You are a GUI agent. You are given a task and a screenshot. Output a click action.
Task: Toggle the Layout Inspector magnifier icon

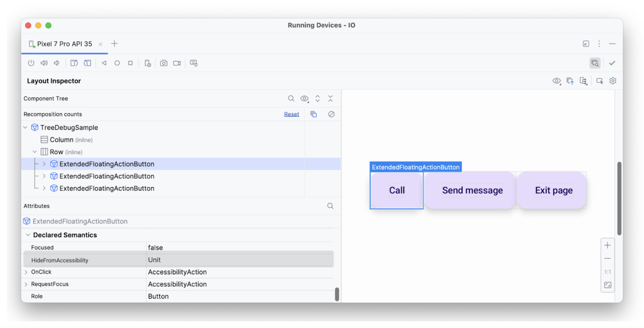(x=595, y=63)
